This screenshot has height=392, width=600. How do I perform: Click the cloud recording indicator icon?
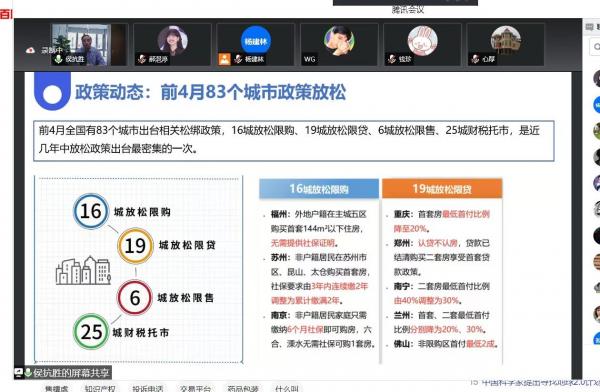pos(30,50)
